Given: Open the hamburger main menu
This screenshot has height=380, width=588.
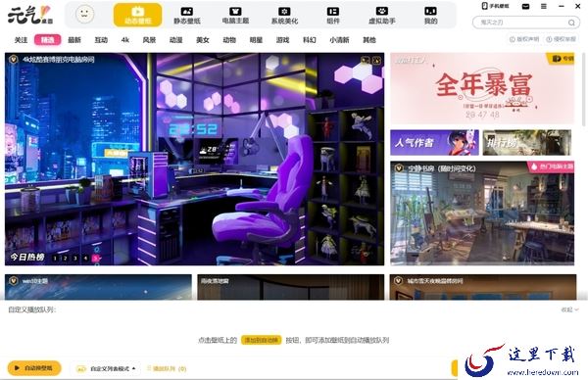Looking at the screenshot, I should [x=543, y=7].
